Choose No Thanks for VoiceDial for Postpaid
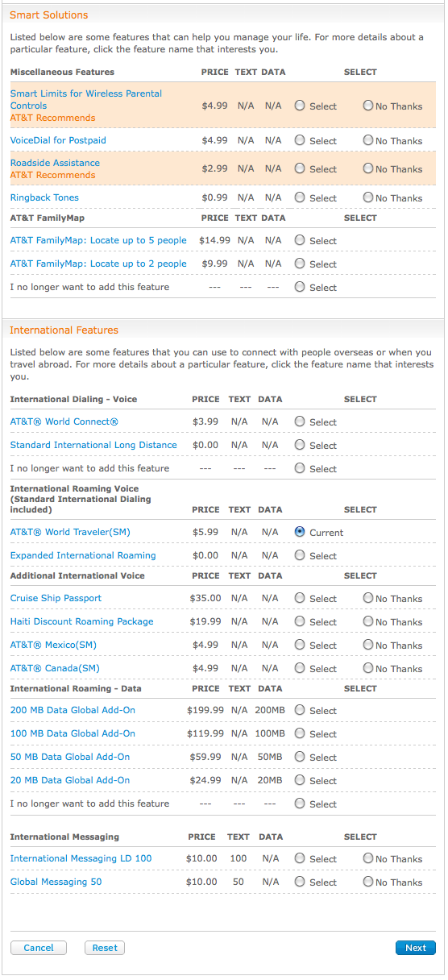Screen dimensions: 448x980 click(368, 140)
